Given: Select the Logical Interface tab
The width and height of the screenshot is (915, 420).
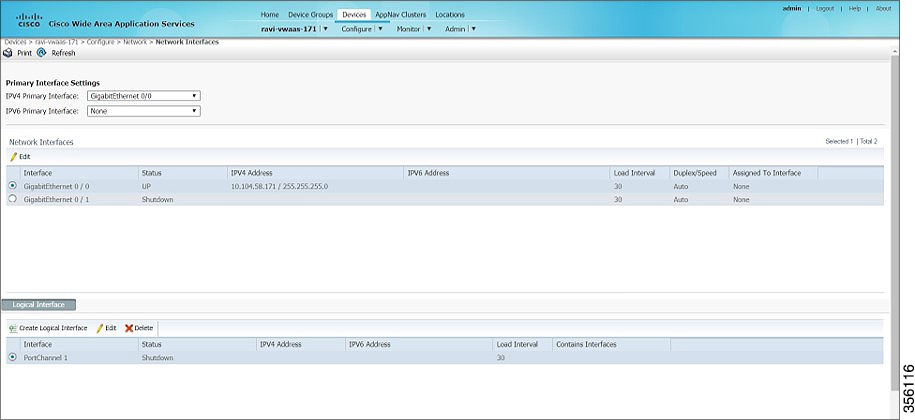Looking at the screenshot, I should (39, 305).
